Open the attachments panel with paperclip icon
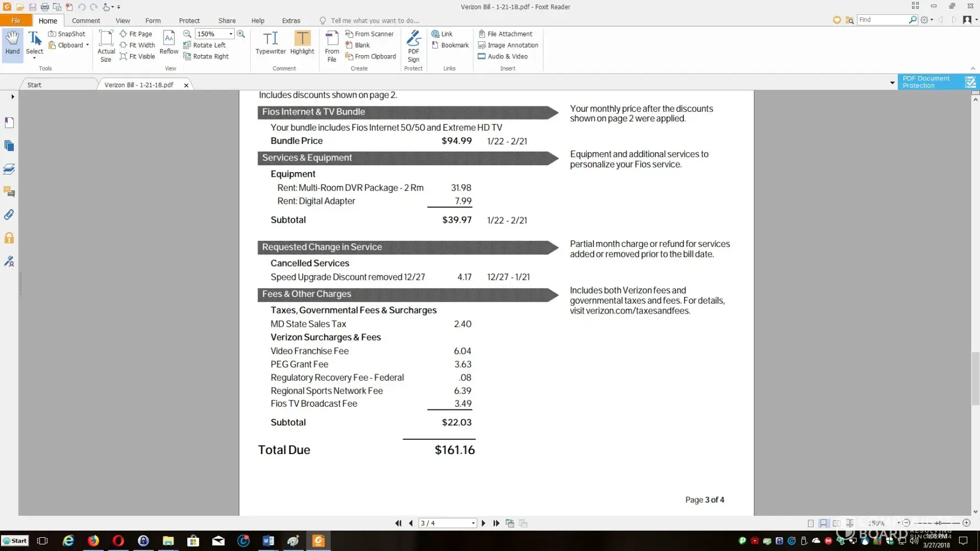Image resolution: width=980 pixels, height=551 pixels. (x=9, y=215)
